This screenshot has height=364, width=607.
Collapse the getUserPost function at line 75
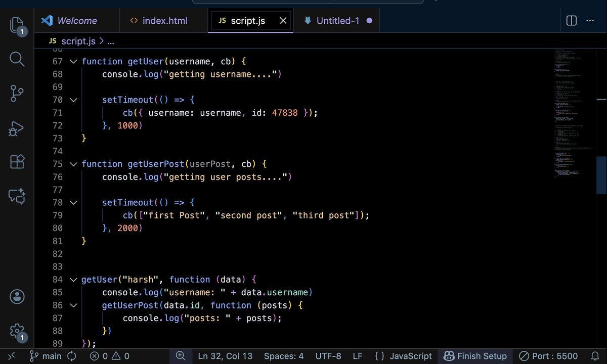(x=73, y=164)
